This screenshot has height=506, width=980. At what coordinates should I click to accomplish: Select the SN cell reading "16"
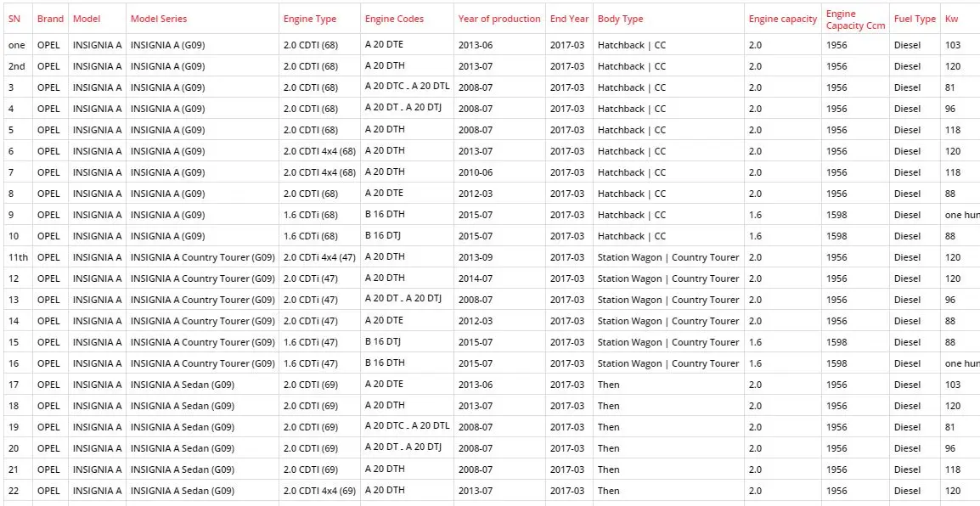(13, 363)
